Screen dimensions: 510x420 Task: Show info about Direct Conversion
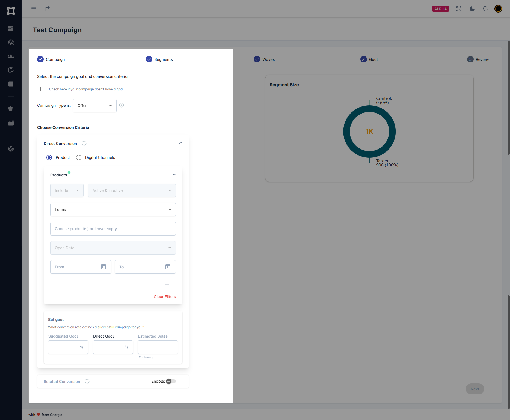click(84, 143)
